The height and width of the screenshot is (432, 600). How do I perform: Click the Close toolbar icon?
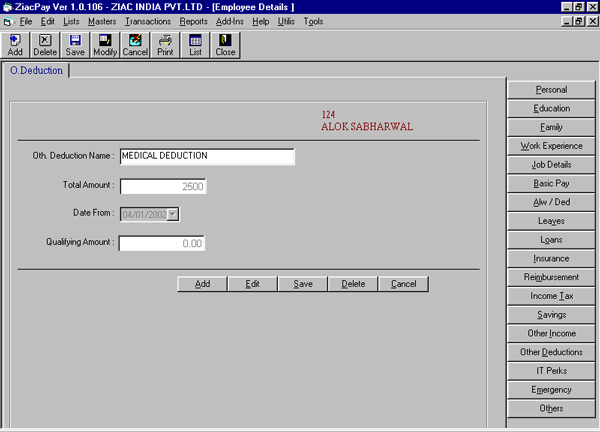click(225, 45)
